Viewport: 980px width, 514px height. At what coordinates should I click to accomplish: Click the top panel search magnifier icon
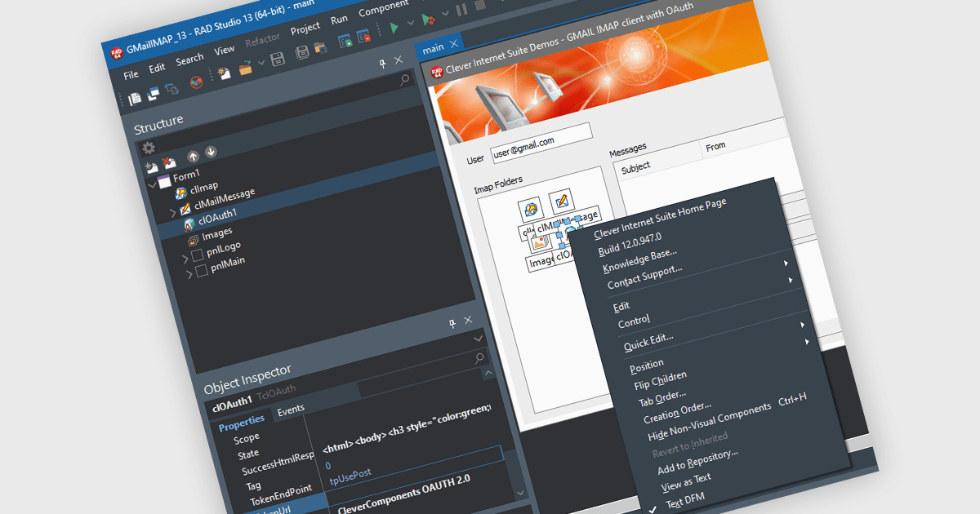pyautogui.click(x=405, y=79)
